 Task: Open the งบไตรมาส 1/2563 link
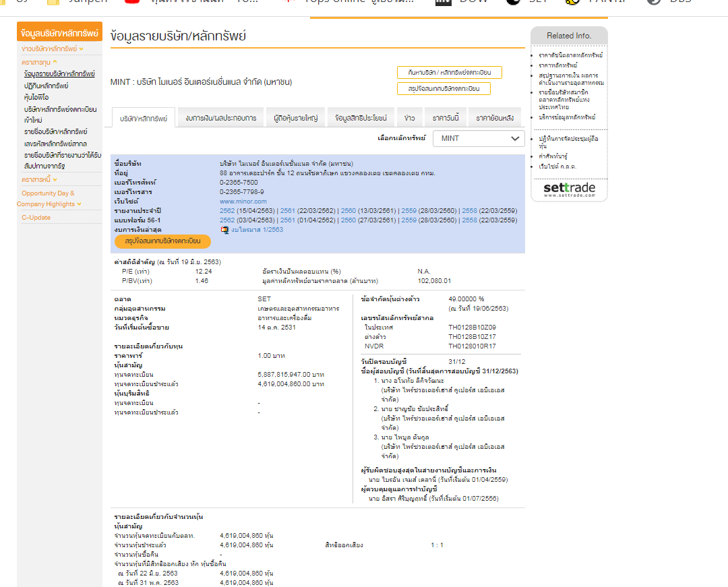pos(257,230)
